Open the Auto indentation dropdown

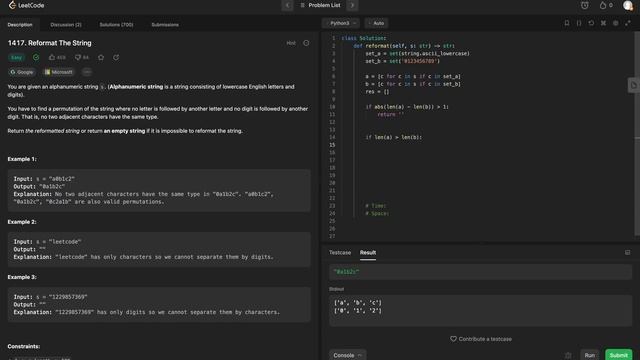click(376, 23)
